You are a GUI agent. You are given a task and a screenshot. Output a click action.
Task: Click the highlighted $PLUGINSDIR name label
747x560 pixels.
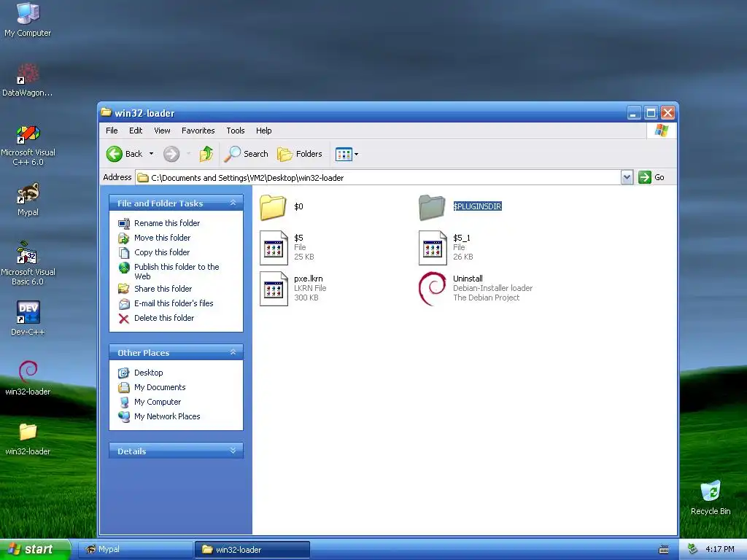(477, 206)
